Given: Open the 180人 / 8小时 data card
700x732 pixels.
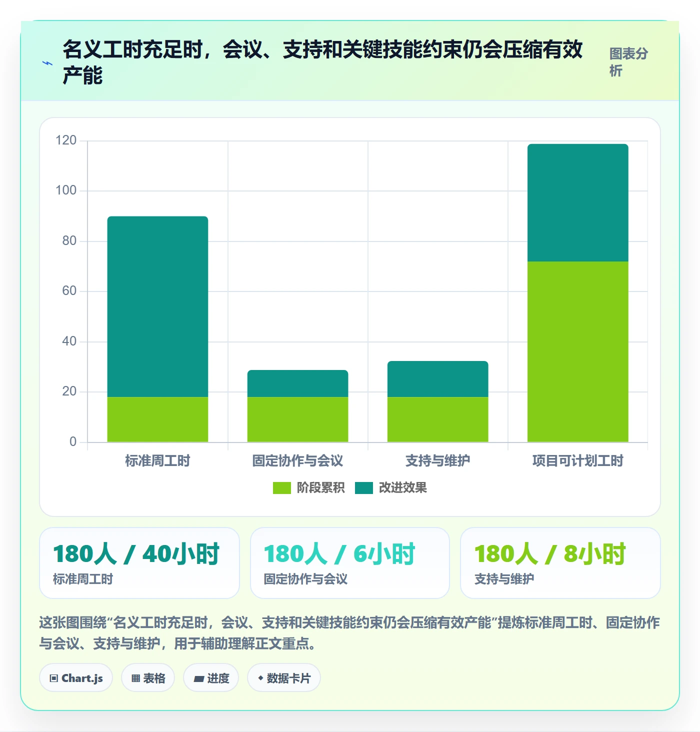Looking at the screenshot, I should (x=560, y=563).
